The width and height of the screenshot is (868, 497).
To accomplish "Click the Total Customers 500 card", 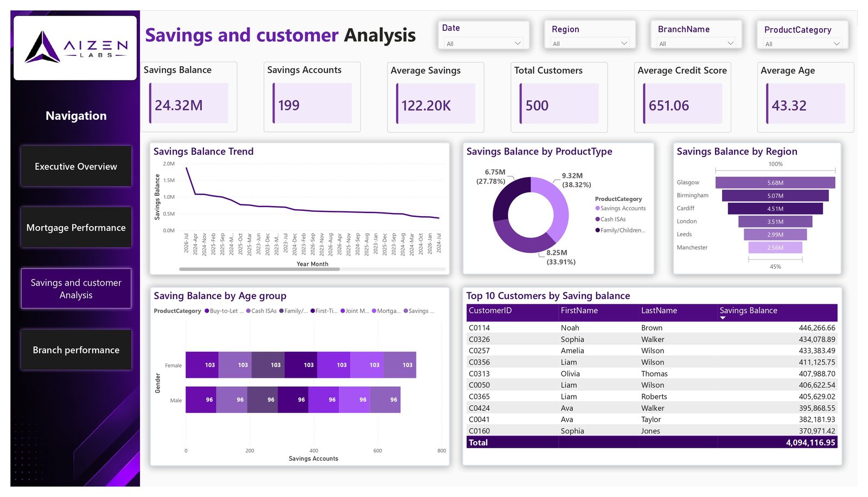I will click(559, 97).
